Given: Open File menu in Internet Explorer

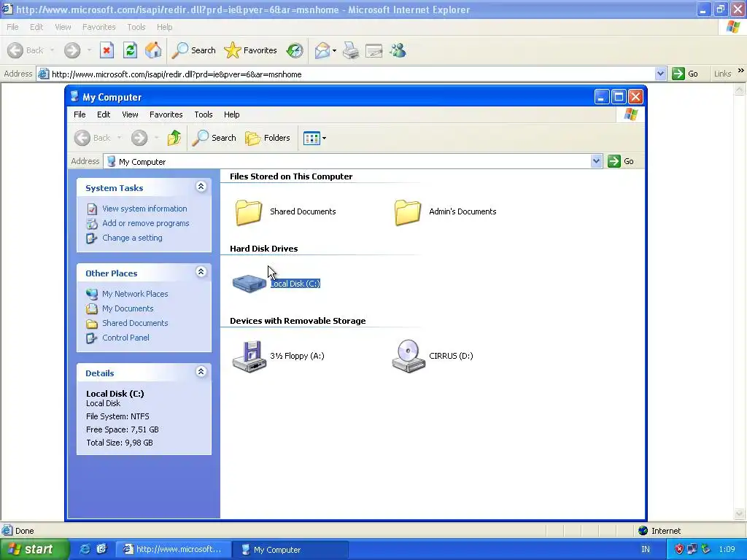Looking at the screenshot, I should click(x=13, y=27).
